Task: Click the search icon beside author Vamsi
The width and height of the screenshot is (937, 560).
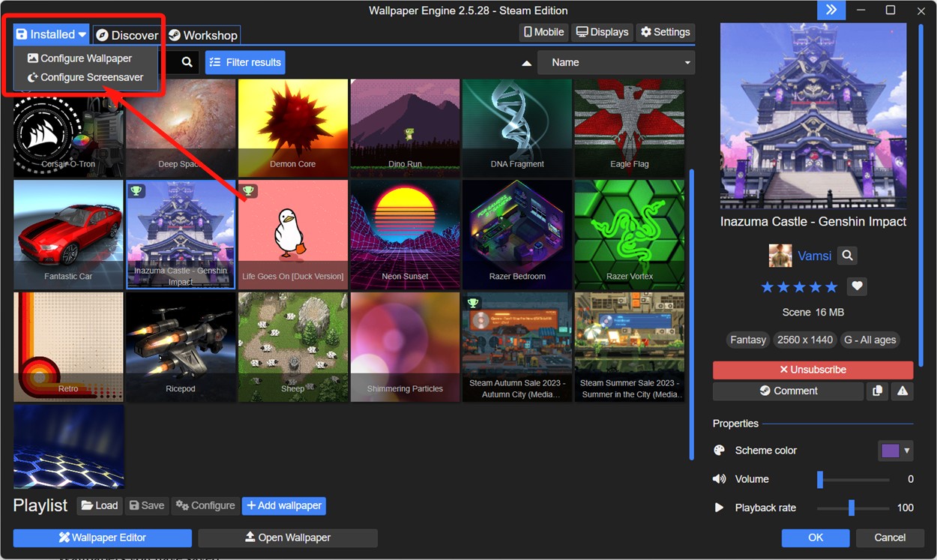Action: point(847,256)
